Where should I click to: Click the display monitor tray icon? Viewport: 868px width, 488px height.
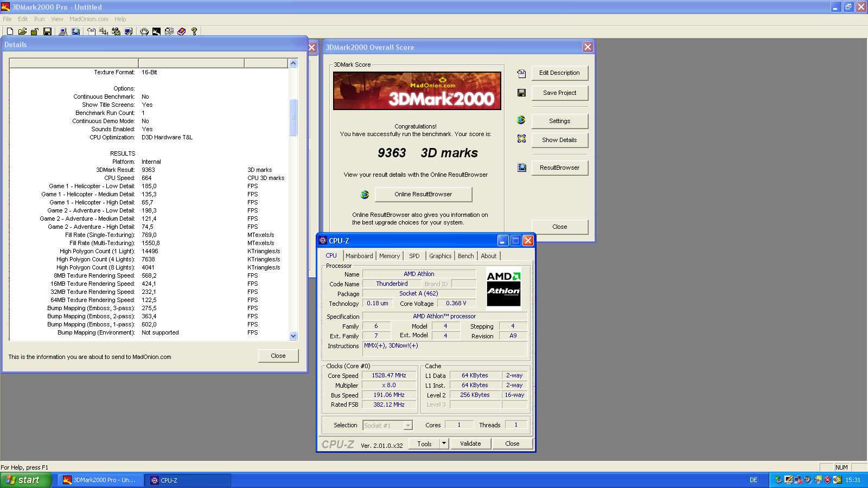[789, 480]
